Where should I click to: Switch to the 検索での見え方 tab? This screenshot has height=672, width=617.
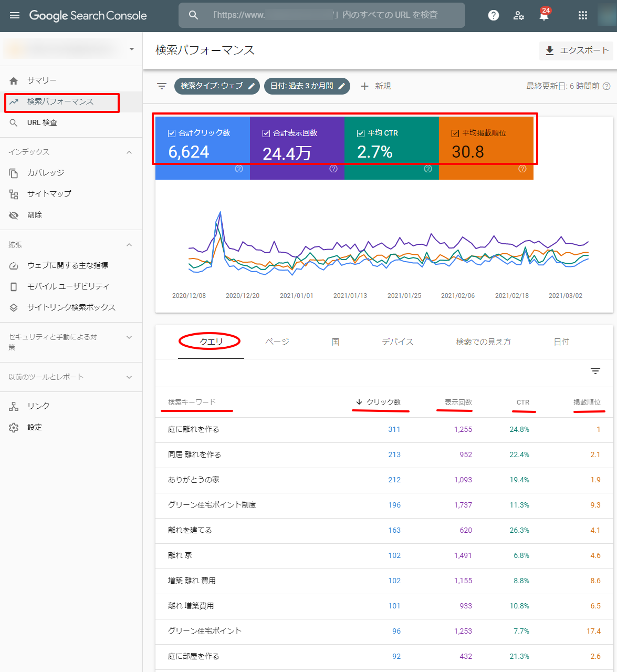point(484,342)
